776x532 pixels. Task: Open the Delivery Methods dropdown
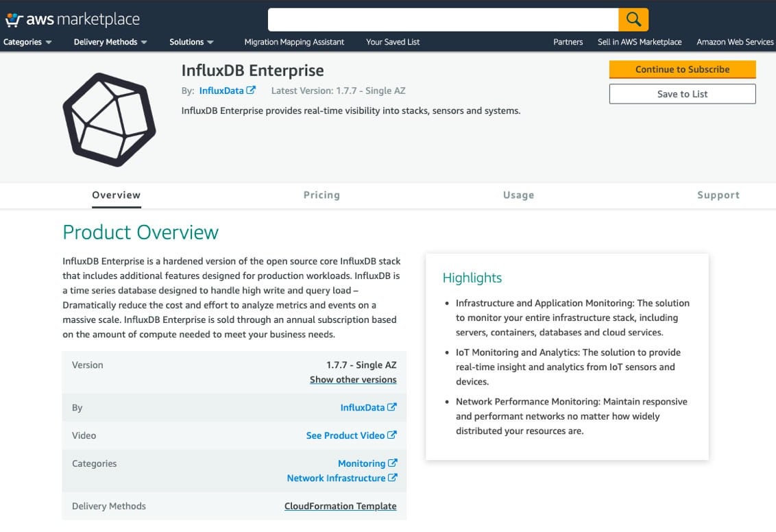coord(110,42)
